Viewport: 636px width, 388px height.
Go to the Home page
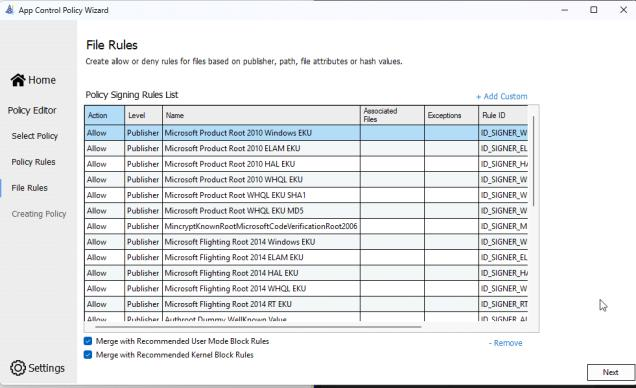(33, 80)
